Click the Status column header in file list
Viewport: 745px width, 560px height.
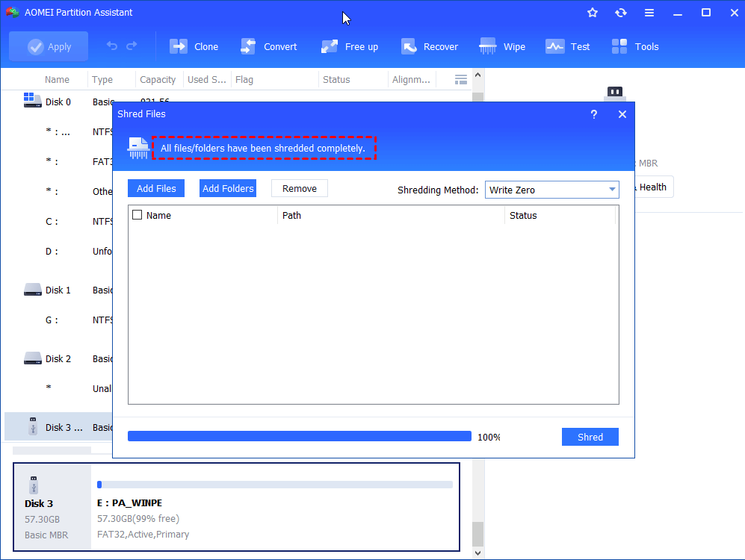tap(560, 216)
